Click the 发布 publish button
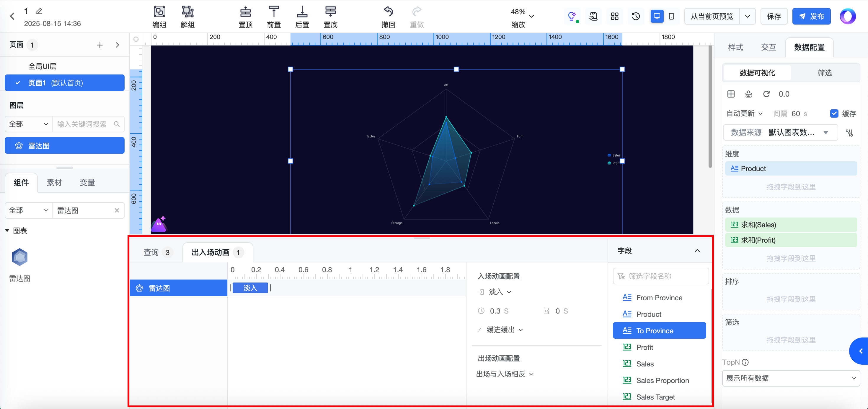The width and height of the screenshot is (868, 409). click(x=811, y=16)
